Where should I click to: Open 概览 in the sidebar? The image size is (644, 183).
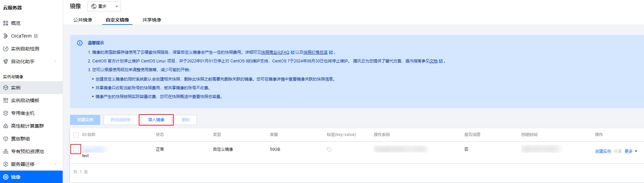tap(31, 23)
